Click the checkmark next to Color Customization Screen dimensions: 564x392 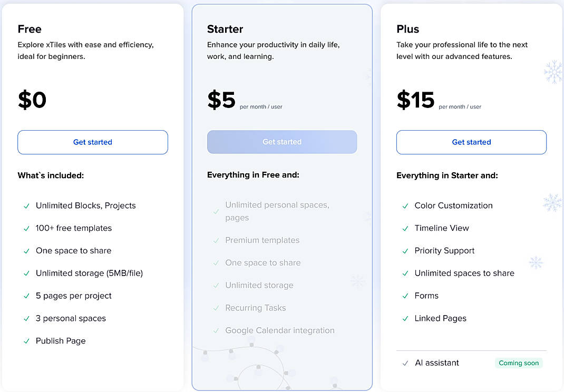(x=404, y=205)
